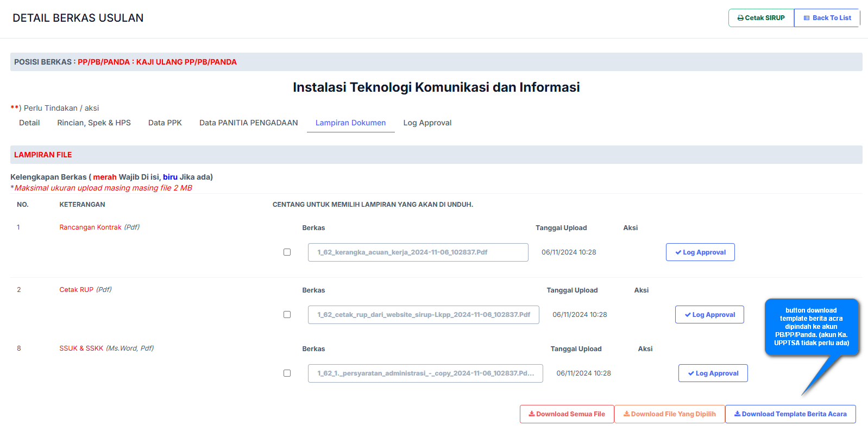The image size is (868, 432).
Task: Click checkmark icon in Cetak RUP Log Approval
Action: (688, 315)
